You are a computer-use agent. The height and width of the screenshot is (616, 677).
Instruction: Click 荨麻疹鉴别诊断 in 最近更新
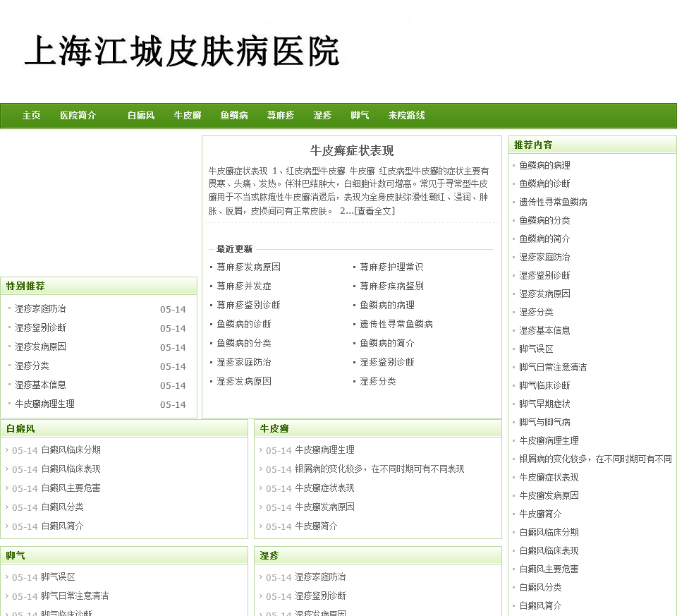pyautogui.click(x=248, y=305)
